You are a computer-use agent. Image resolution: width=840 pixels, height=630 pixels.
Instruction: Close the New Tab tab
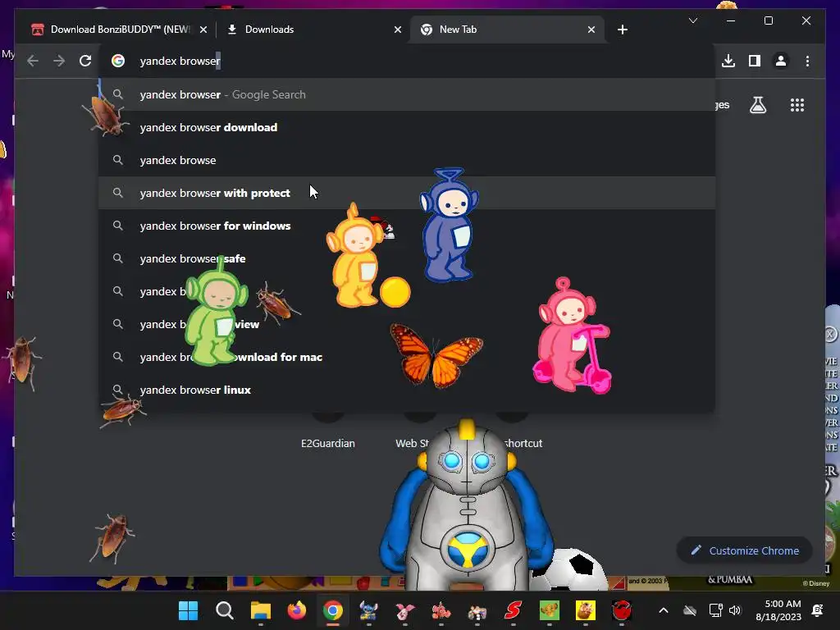(x=591, y=30)
